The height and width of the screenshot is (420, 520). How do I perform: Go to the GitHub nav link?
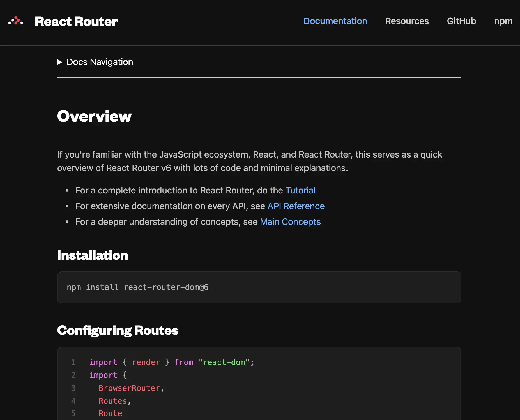pos(461,21)
